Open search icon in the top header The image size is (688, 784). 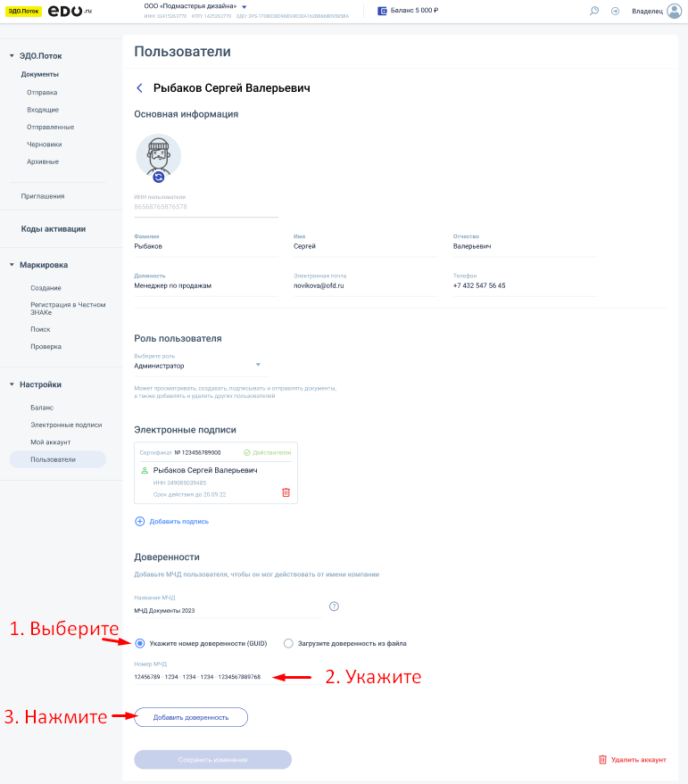pyautogui.click(x=594, y=11)
